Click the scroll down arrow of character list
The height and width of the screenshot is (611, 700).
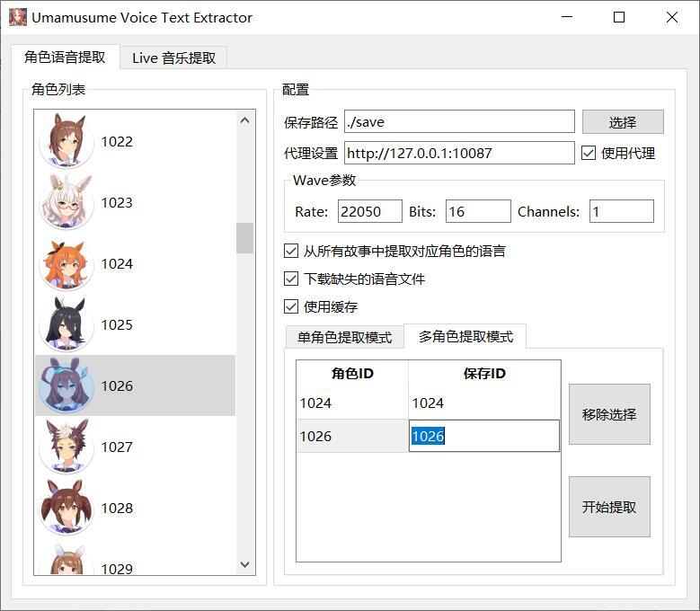coord(244,564)
